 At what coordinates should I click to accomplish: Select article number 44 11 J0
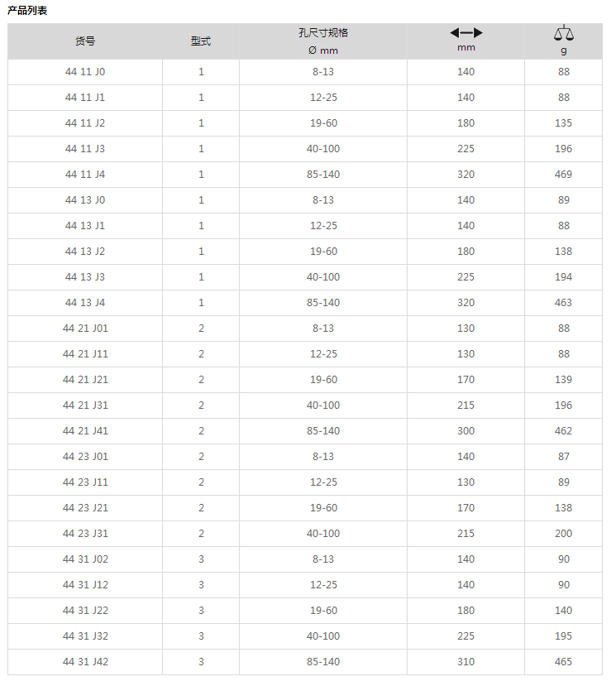[x=85, y=72]
